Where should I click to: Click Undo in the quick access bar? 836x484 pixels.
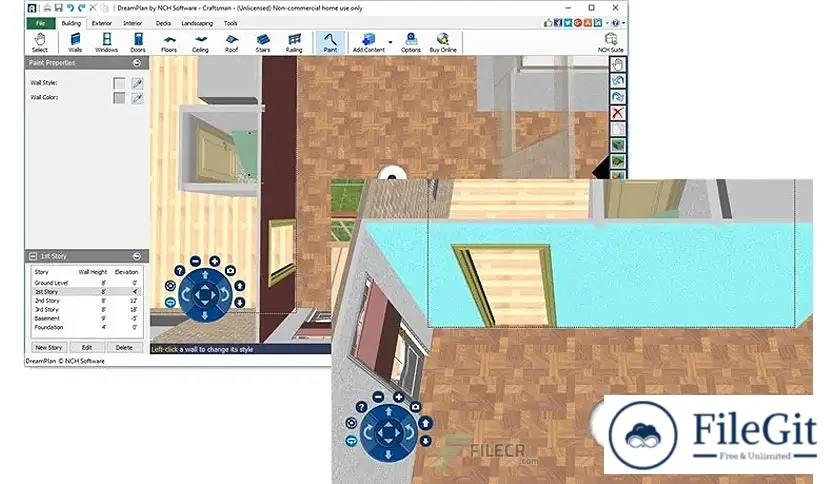tap(70, 8)
